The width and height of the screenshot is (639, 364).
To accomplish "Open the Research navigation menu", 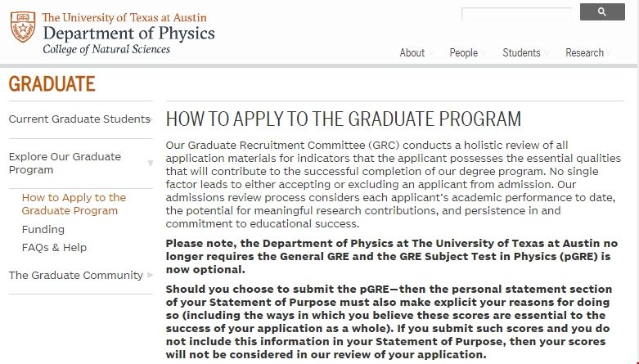I will click(x=584, y=52).
